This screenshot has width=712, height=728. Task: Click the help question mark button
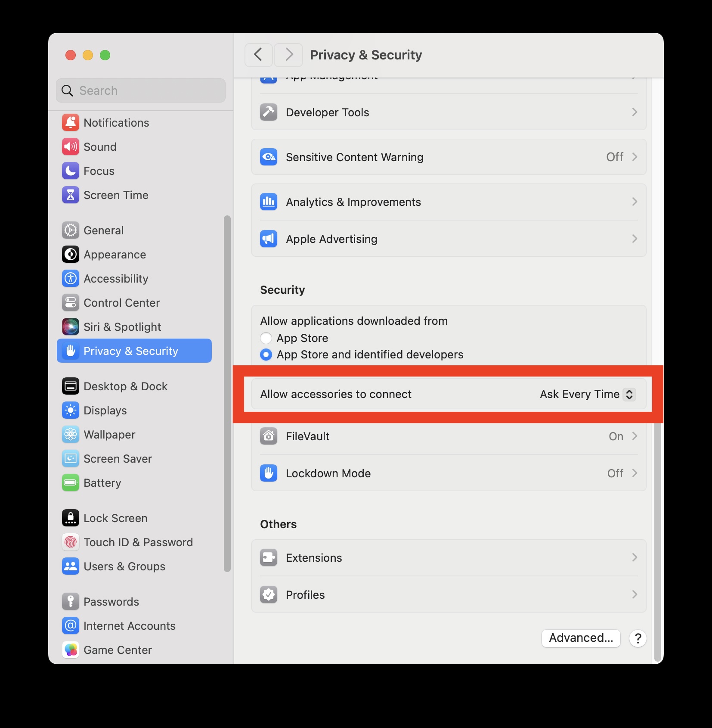(638, 639)
